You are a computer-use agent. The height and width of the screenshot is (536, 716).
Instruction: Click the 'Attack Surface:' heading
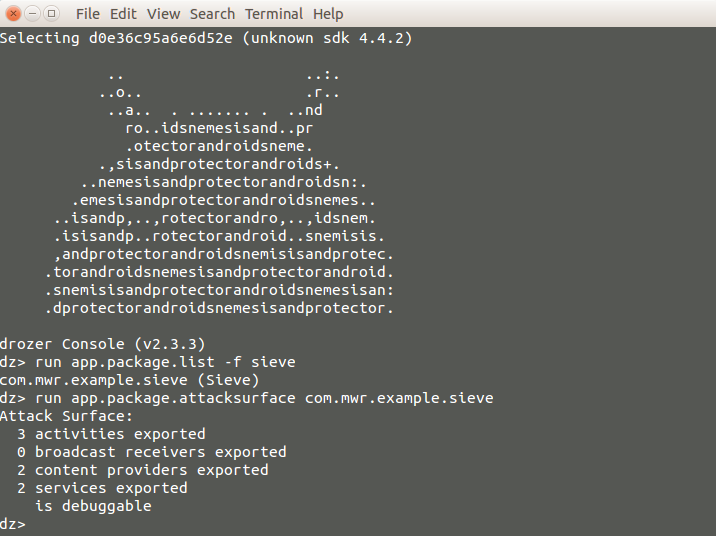tap(66, 416)
